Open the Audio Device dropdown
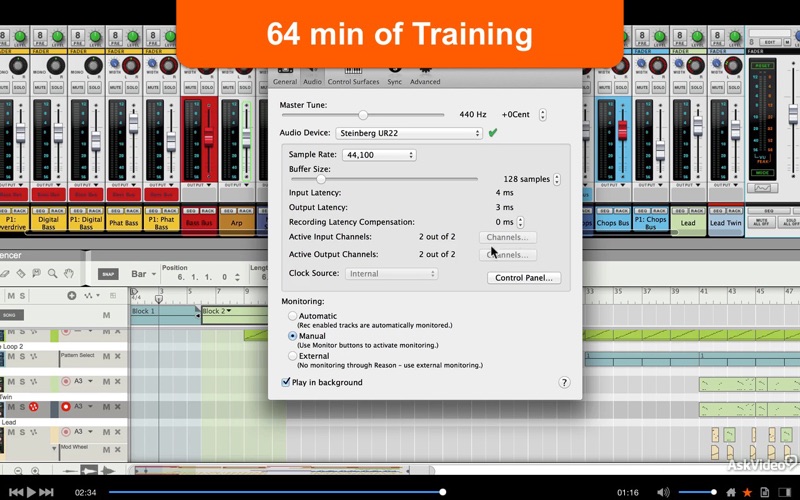800x500 pixels. click(x=409, y=133)
